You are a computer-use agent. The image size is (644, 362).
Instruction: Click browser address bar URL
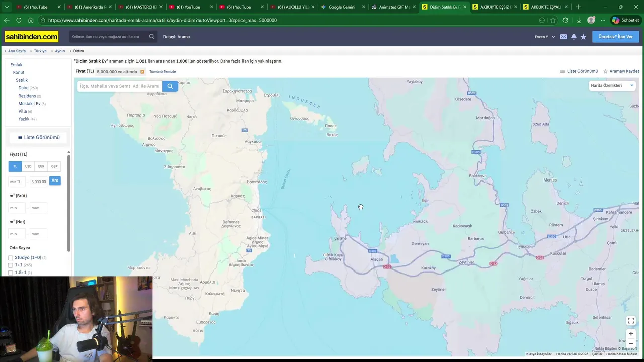click(163, 20)
